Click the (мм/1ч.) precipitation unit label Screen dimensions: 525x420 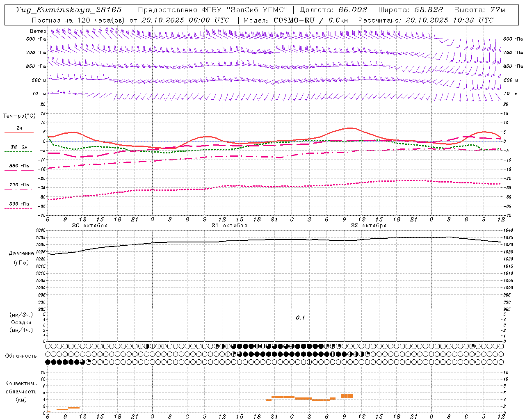click(21, 330)
